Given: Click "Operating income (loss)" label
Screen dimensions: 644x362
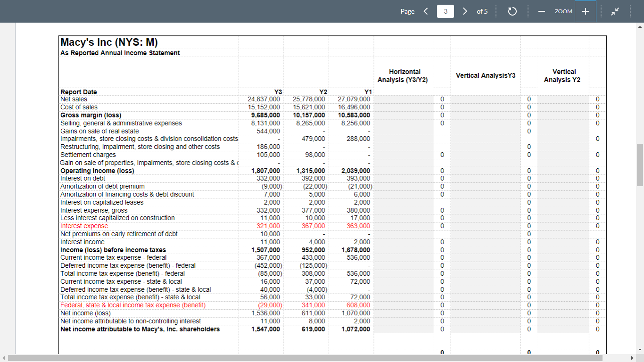Looking at the screenshot, I should tap(97, 171).
